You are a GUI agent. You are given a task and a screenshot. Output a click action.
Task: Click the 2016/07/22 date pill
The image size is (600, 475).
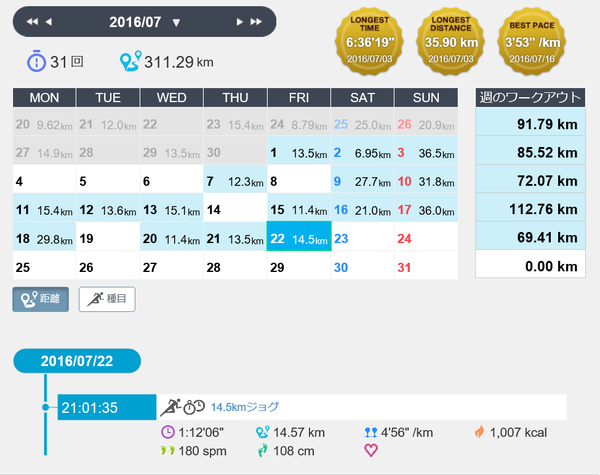coord(77,361)
